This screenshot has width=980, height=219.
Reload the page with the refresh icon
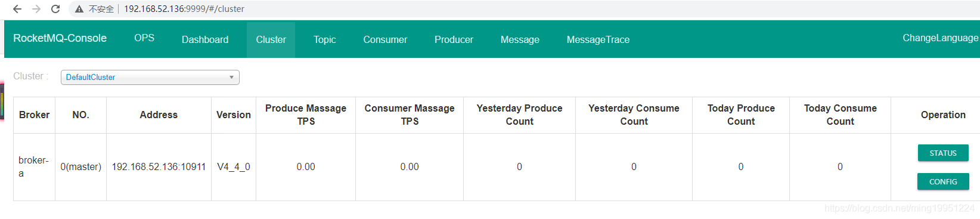(x=55, y=9)
